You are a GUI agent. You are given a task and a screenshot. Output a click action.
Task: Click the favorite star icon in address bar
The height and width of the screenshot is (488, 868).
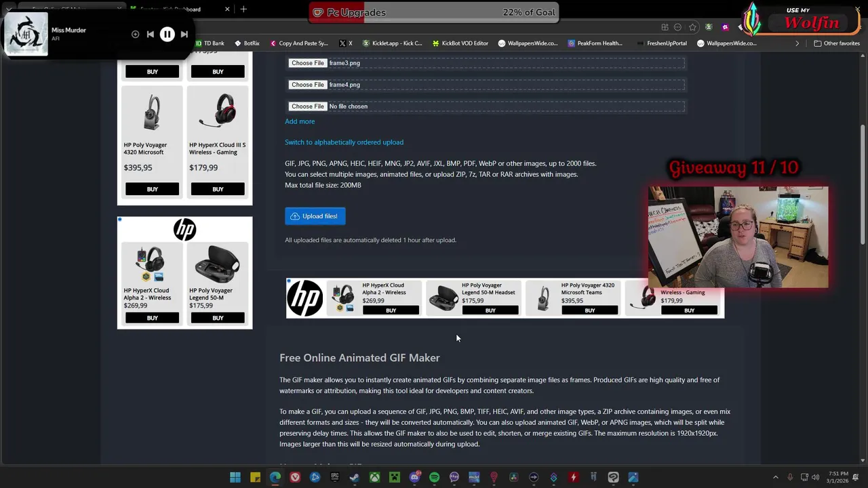click(692, 27)
